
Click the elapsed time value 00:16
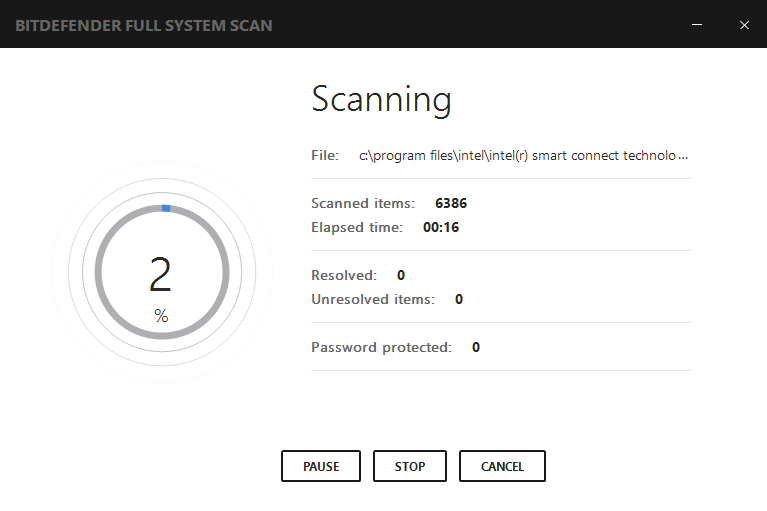click(x=441, y=227)
